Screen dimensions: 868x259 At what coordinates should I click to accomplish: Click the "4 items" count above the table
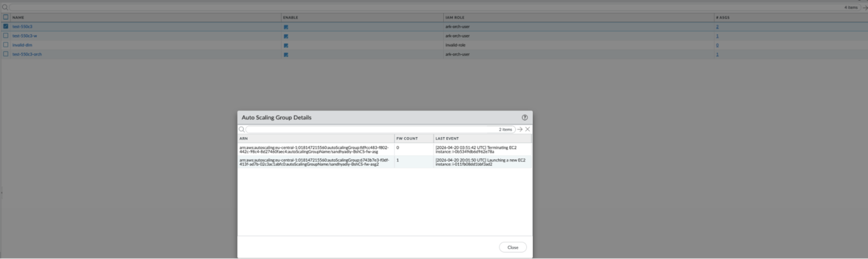click(851, 7)
